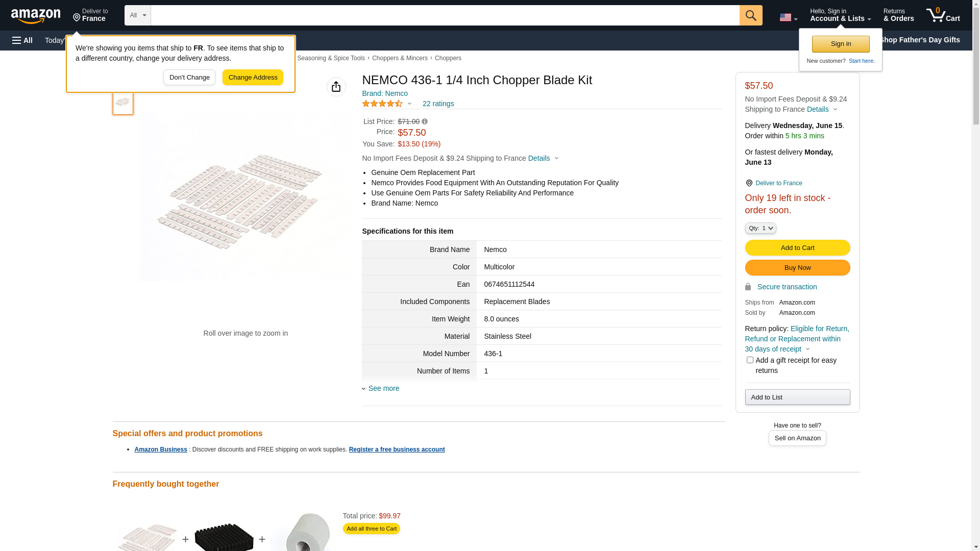Viewport: 980px width, 551px height.
Task: Click the share icon on product image
Action: point(336,87)
